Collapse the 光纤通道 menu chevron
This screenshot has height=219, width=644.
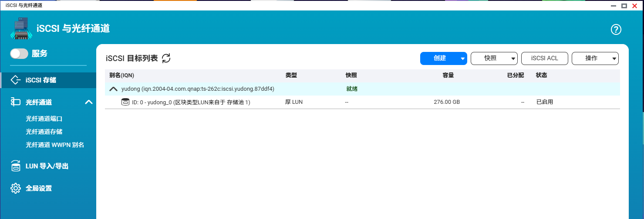[89, 102]
